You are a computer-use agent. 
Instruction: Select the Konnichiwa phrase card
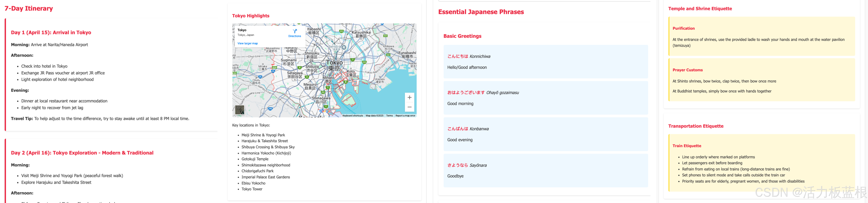pos(545,62)
